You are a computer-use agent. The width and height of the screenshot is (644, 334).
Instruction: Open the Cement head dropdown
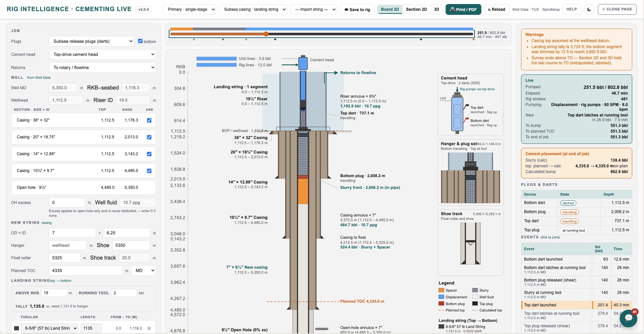[102, 55]
